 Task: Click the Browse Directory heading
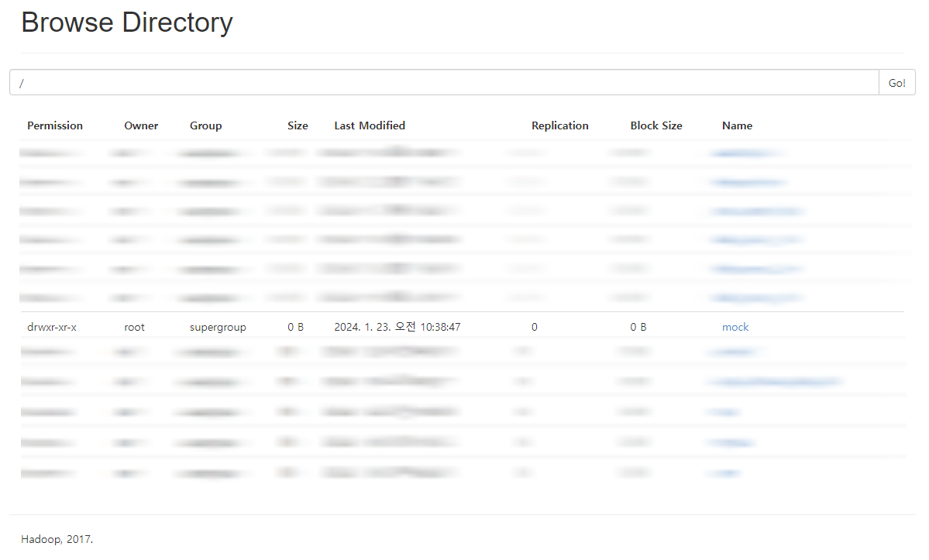[127, 23]
